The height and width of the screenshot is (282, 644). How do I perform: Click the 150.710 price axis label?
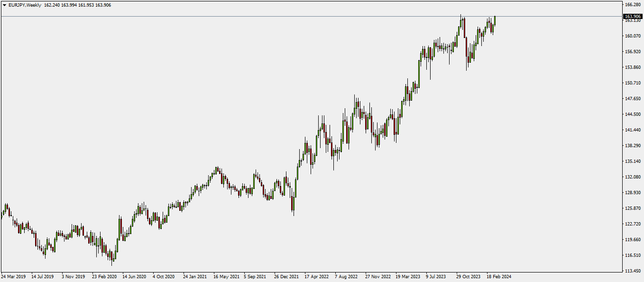633,83
